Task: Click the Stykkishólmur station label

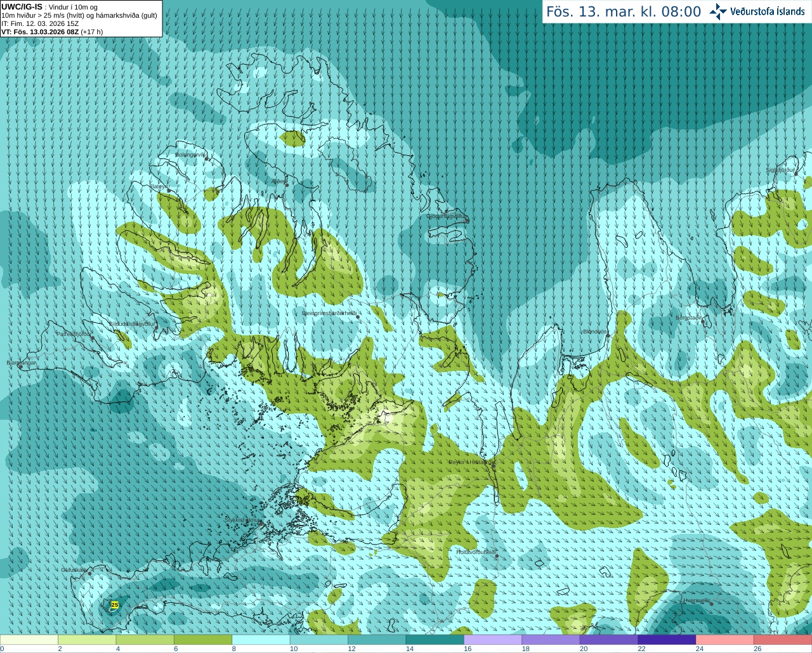Action: coord(242,520)
